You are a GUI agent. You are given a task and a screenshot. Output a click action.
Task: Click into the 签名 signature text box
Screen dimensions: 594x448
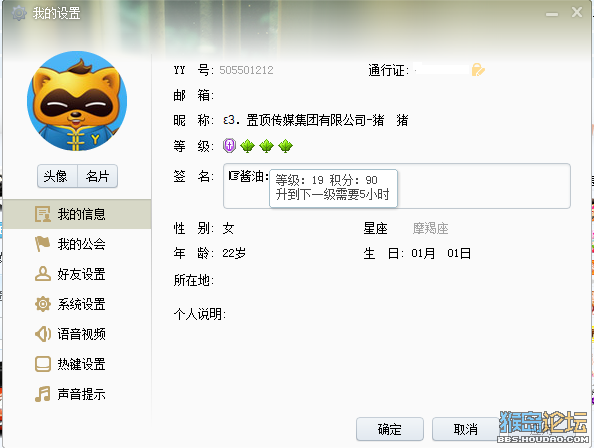[x=397, y=186]
